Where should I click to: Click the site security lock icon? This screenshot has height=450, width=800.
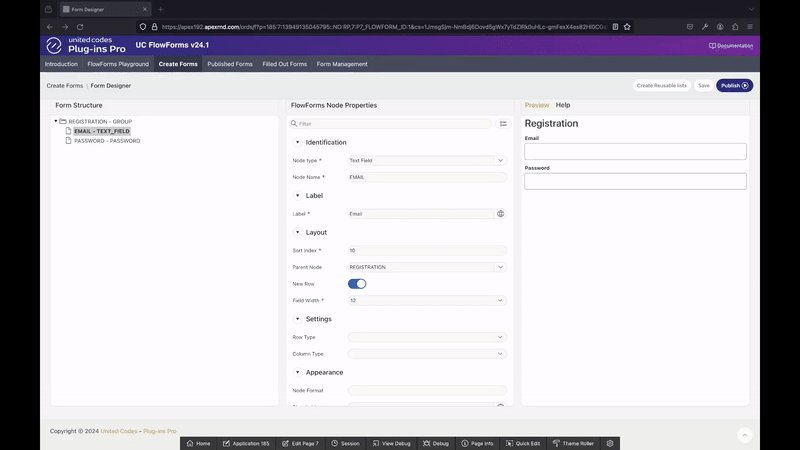coord(154,27)
